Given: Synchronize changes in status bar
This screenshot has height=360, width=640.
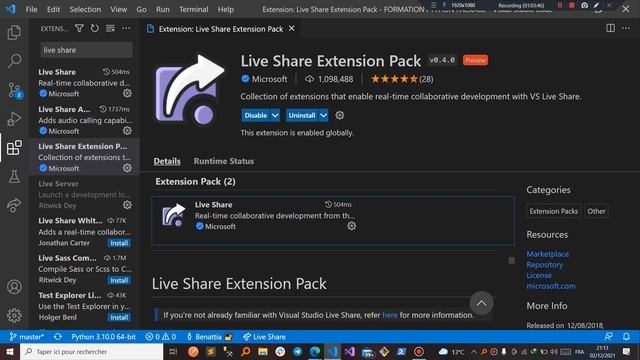Looking at the screenshot, I should pos(58,337).
